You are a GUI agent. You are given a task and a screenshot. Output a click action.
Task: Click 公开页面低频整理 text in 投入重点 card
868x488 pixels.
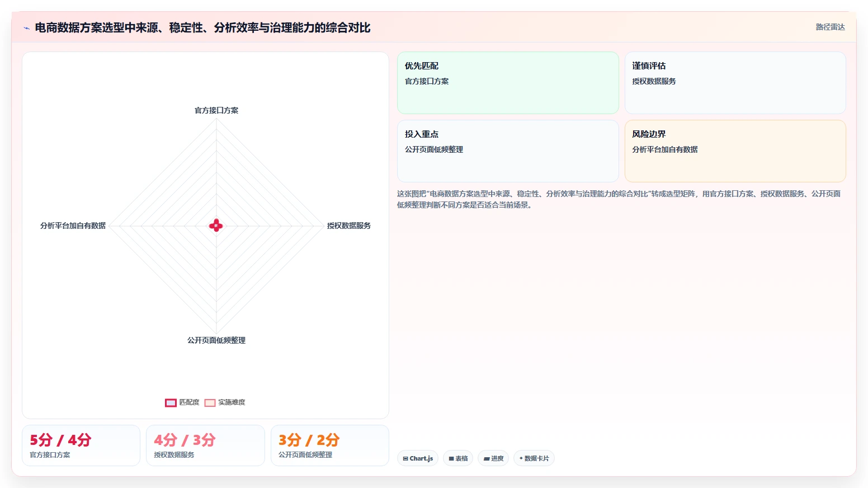tap(434, 149)
